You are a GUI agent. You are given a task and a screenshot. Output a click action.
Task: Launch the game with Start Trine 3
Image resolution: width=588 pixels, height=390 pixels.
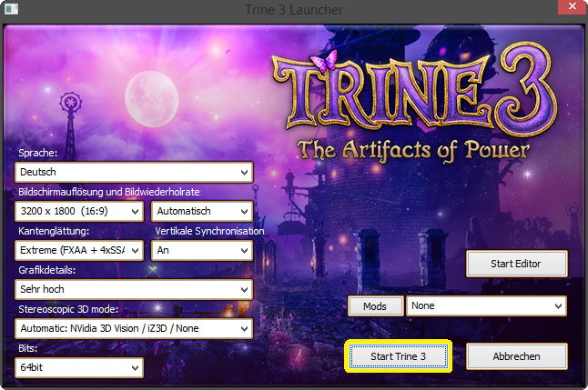[399, 356]
